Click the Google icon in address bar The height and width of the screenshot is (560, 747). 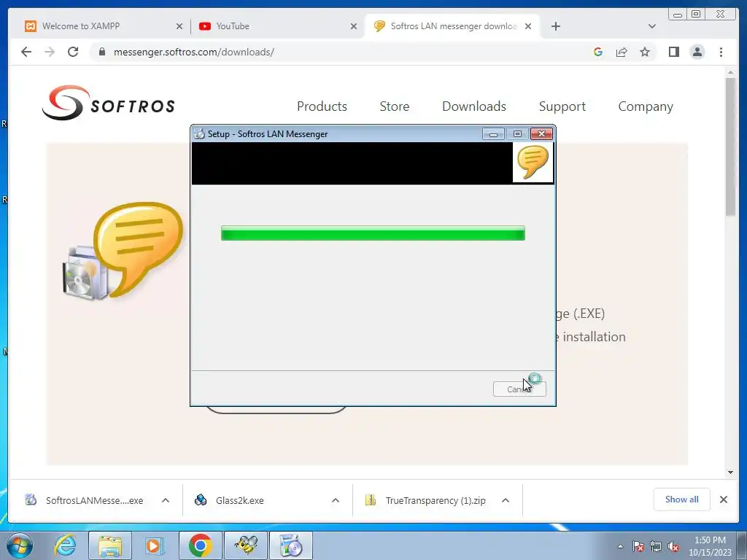598,52
